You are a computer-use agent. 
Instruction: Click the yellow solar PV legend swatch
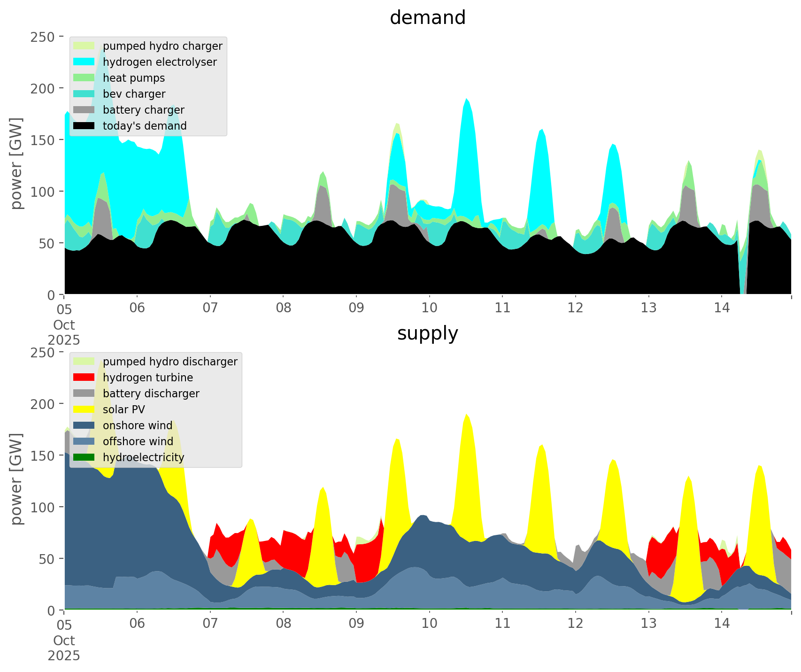coord(85,409)
